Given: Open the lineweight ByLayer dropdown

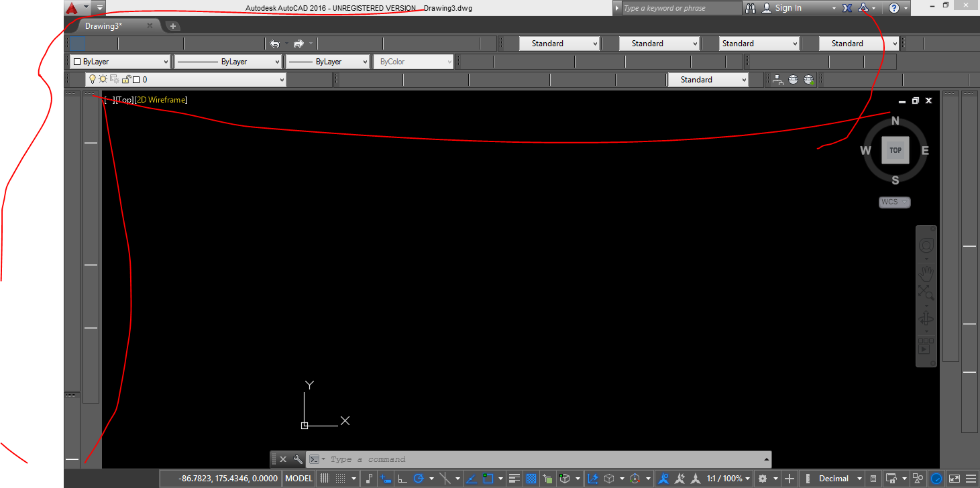Looking at the screenshot, I should [328, 62].
